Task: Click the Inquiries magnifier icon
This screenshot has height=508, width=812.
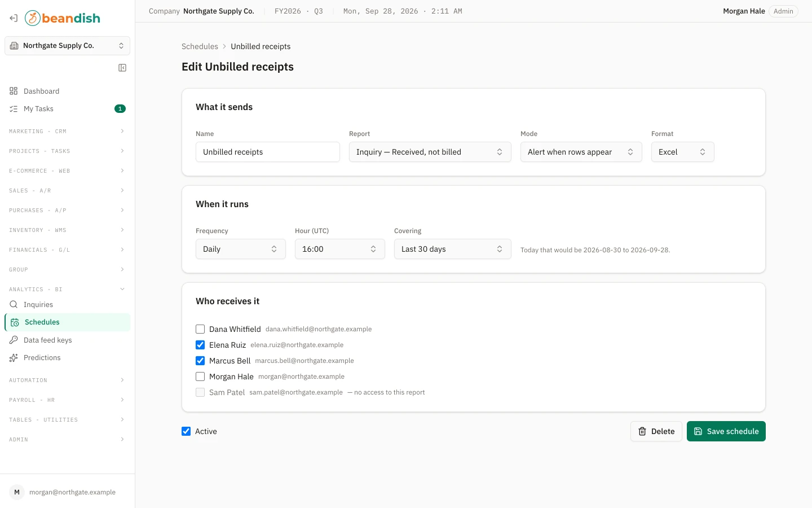Action: pos(14,304)
